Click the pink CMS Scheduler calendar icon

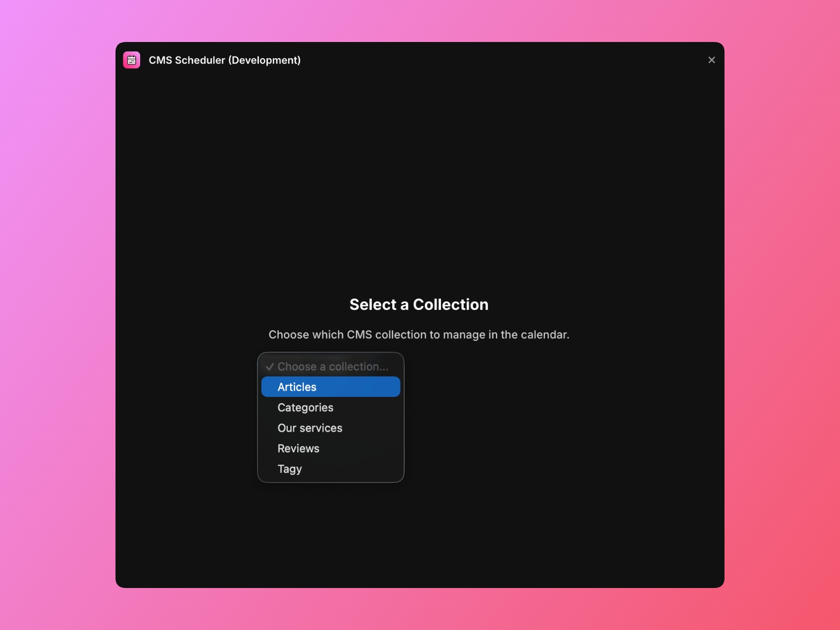(x=131, y=60)
